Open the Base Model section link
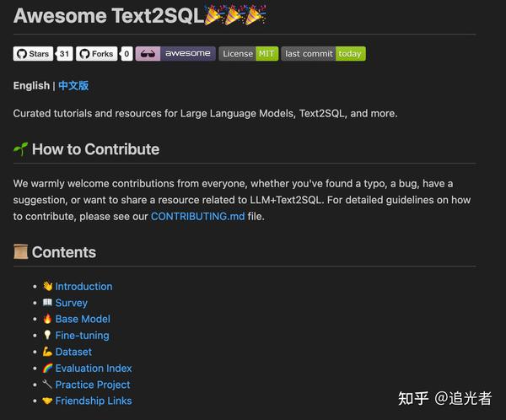Screen dimensions: 506x420 pos(83,319)
